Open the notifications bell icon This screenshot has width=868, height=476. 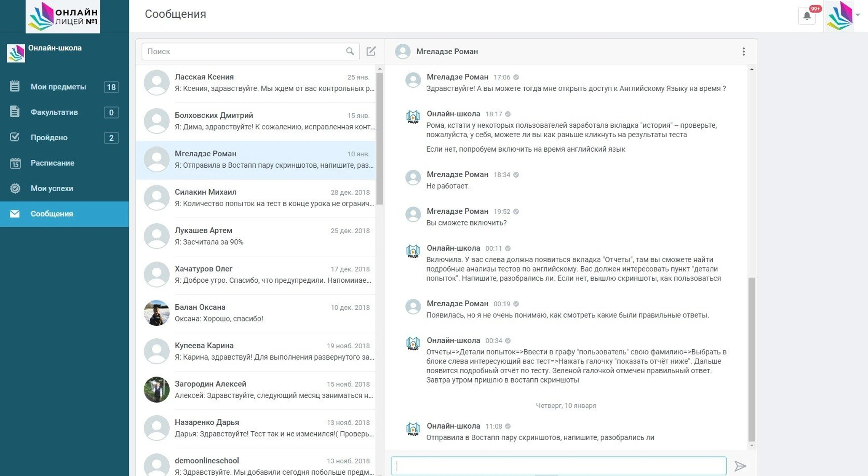click(x=807, y=16)
